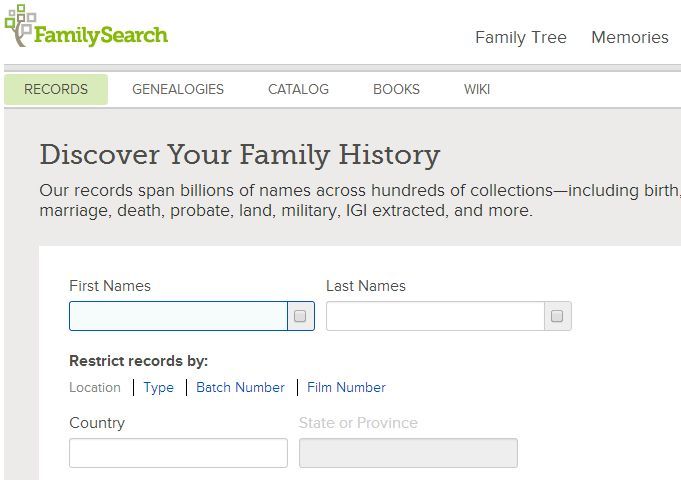
Task: Select Location restriction option
Action: point(95,387)
